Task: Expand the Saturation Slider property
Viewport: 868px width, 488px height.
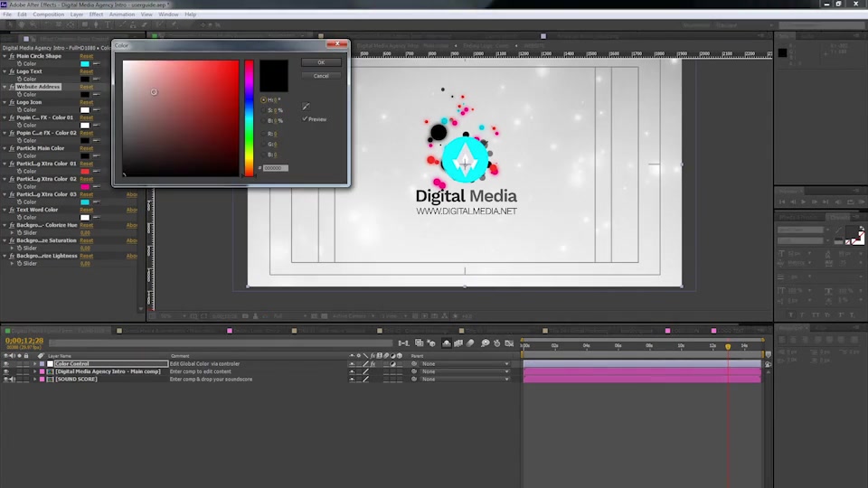Action: coord(12,249)
